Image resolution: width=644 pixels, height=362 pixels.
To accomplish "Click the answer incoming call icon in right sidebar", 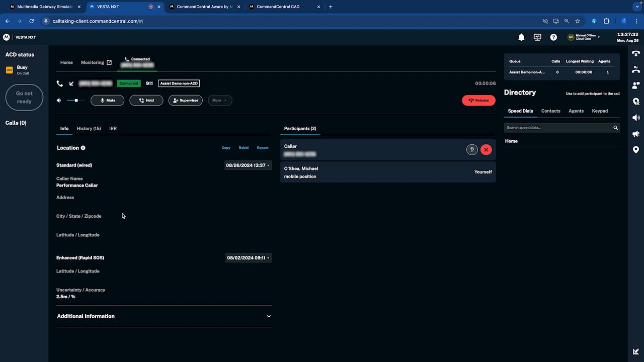I will pyautogui.click(x=636, y=53).
